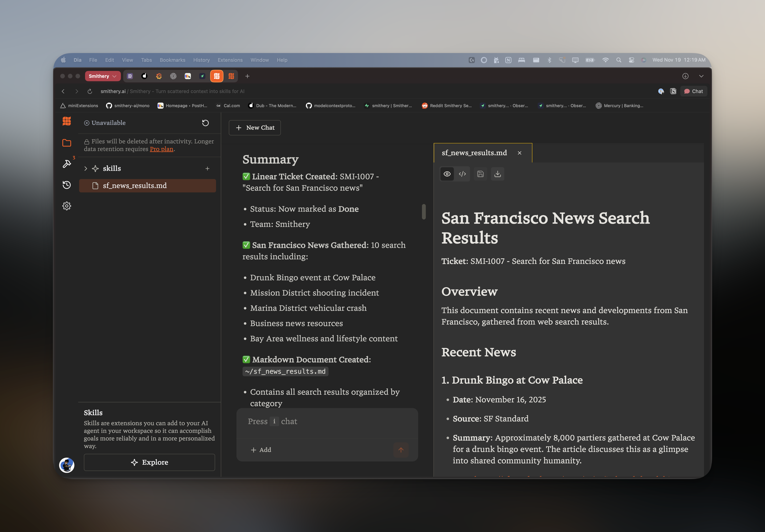
Task: Close the sf_news_results.md tab
Action: click(x=519, y=153)
